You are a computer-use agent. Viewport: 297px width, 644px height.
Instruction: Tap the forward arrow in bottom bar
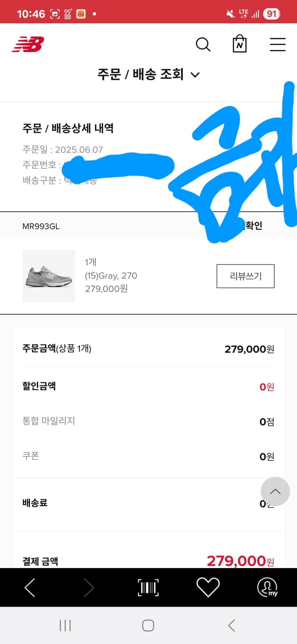click(89, 587)
